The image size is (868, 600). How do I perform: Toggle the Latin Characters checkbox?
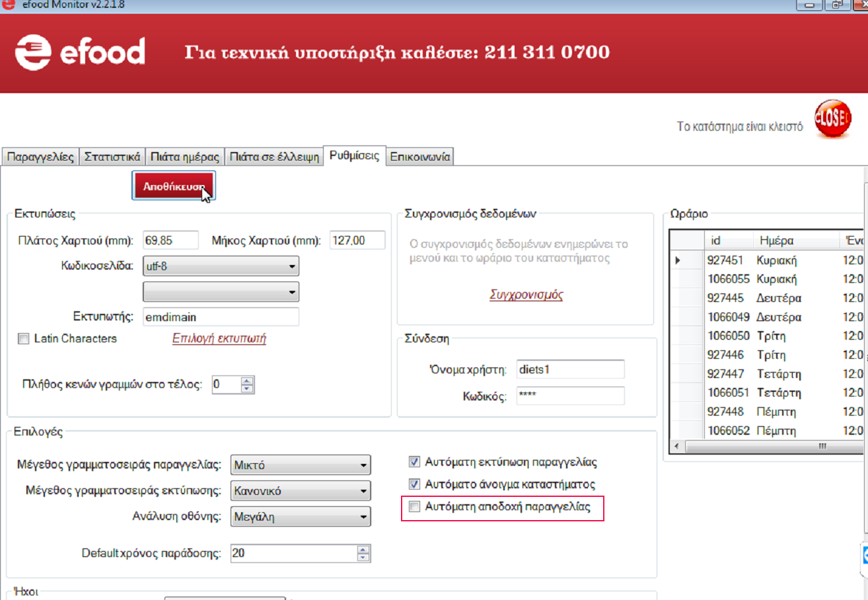click(x=24, y=339)
